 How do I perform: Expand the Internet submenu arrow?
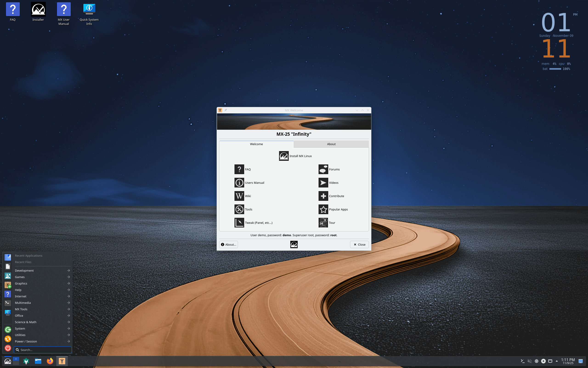[68, 296]
